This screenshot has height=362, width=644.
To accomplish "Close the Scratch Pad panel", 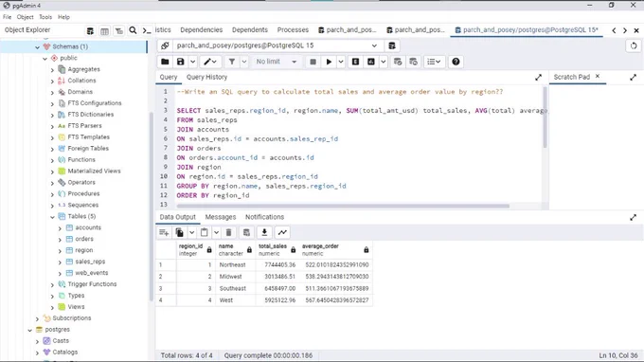I will (x=598, y=77).
